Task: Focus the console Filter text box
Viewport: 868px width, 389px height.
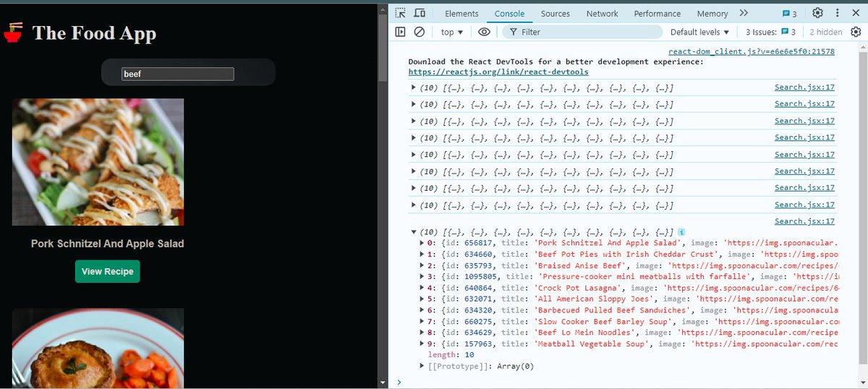Action: point(582,32)
